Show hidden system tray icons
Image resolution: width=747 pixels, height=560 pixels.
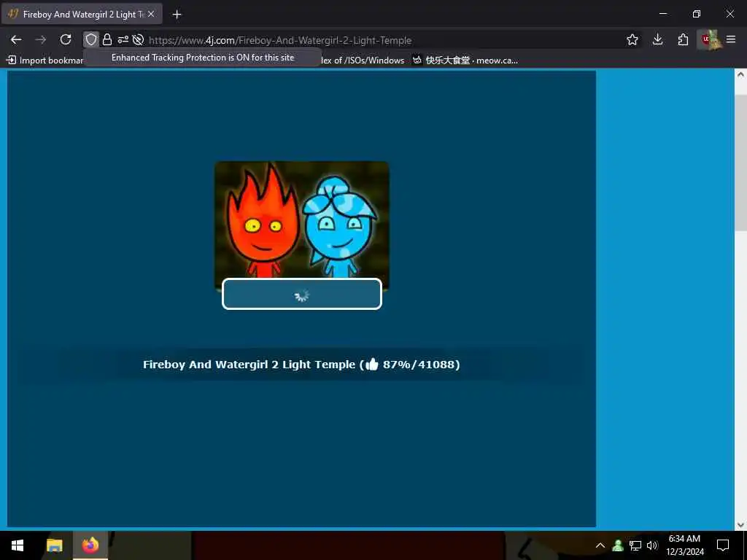click(x=600, y=545)
